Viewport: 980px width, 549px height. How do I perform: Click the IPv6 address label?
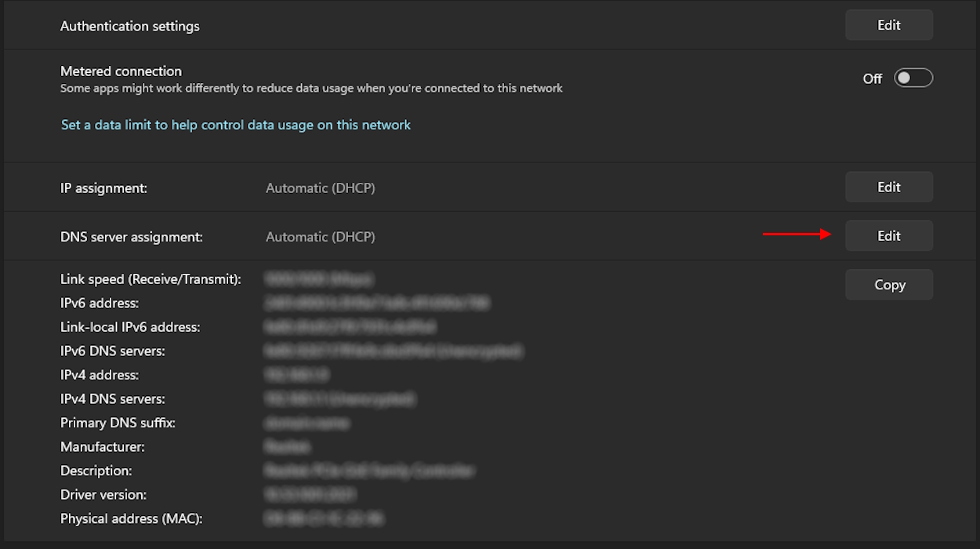coord(100,303)
